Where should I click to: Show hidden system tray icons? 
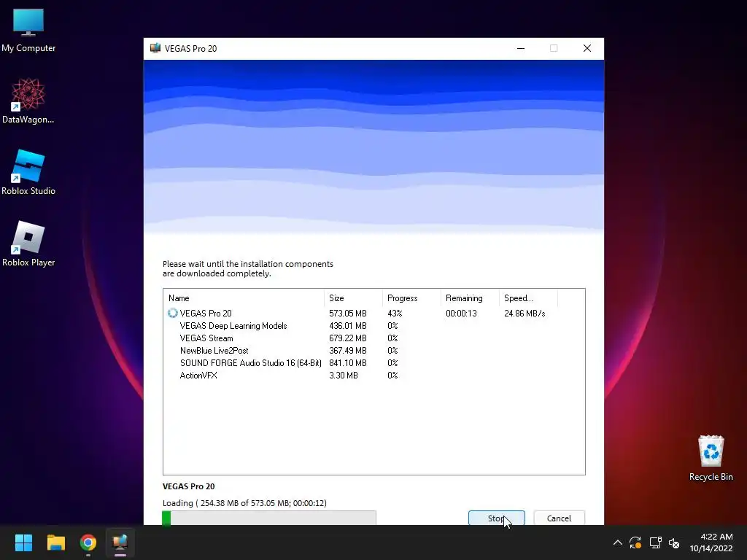pyautogui.click(x=617, y=542)
